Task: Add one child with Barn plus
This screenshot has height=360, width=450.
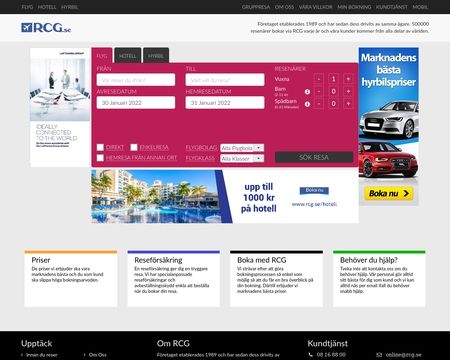Action: pos(348,91)
